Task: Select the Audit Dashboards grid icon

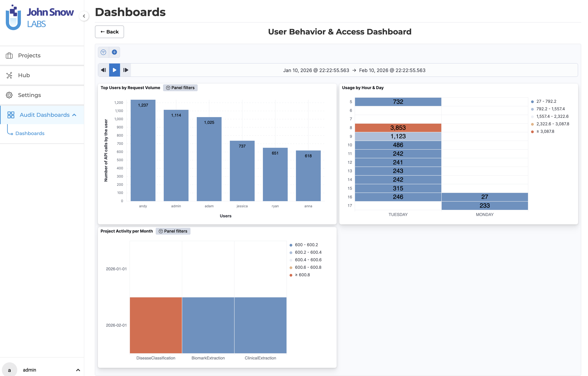Action: coord(11,115)
